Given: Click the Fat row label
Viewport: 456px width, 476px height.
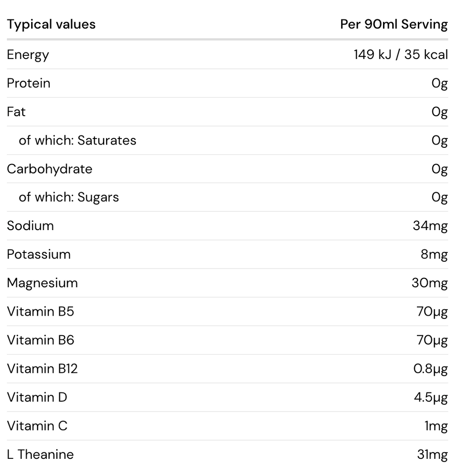Looking at the screenshot, I should [16, 112].
